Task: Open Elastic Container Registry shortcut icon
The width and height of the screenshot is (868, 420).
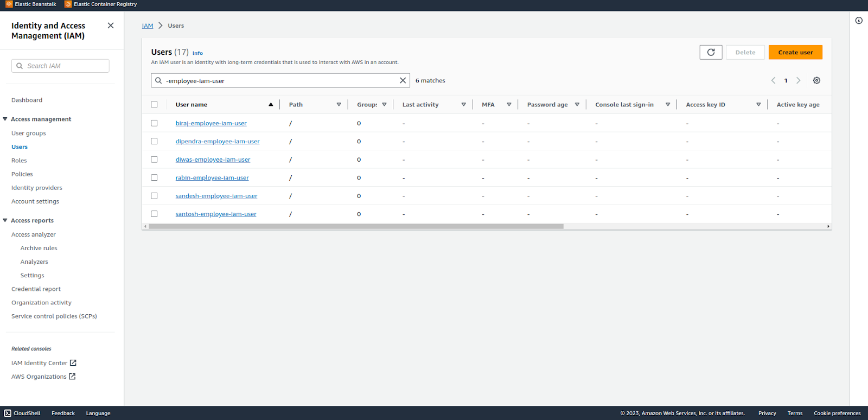Action: (68, 4)
